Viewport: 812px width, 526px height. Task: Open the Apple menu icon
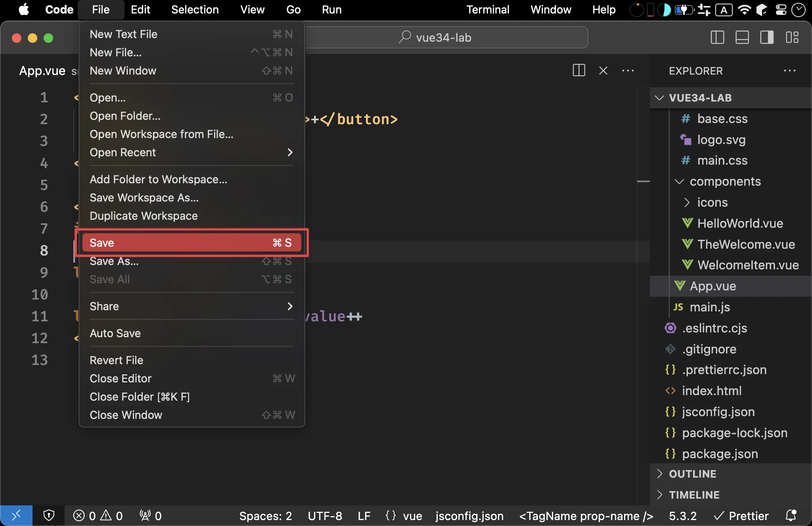pos(24,10)
